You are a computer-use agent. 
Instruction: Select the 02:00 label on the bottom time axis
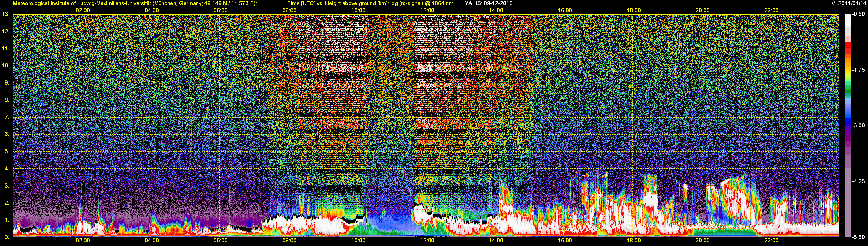click(x=83, y=241)
